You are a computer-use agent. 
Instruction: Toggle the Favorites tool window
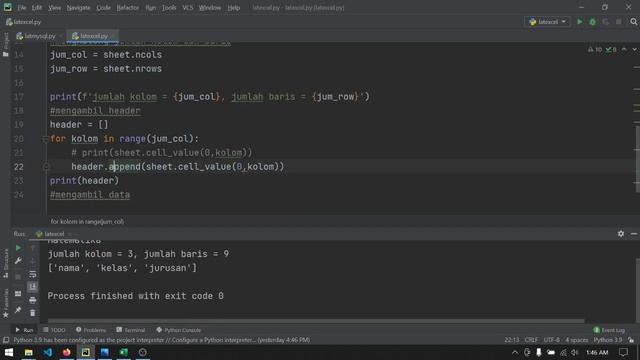tap(5, 303)
